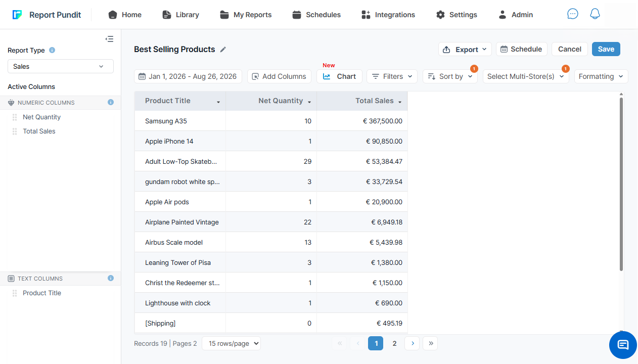Expand the Export dropdown
638x364 pixels.
coord(465,49)
